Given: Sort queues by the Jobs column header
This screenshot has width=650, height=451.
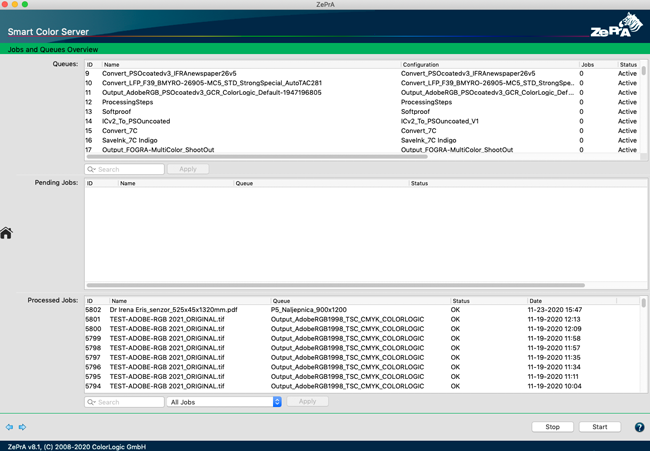Looking at the screenshot, I should point(598,65).
